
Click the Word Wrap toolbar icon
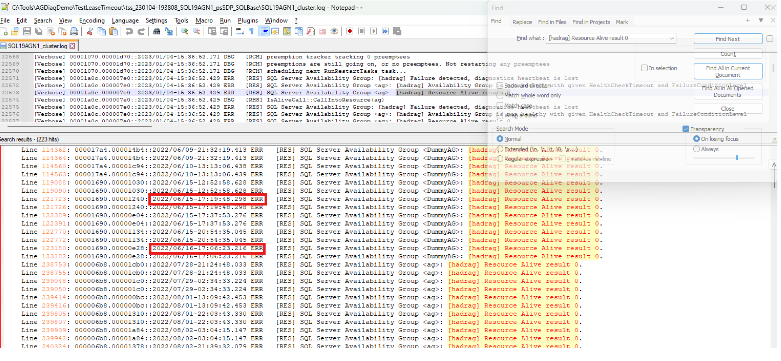(240, 31)
